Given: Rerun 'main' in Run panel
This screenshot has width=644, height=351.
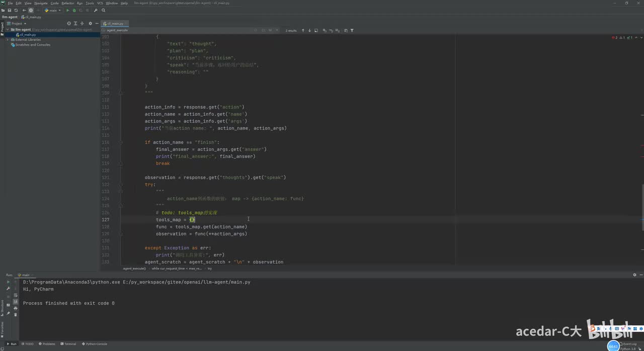Looking at the screenshot, I should 8,282.
